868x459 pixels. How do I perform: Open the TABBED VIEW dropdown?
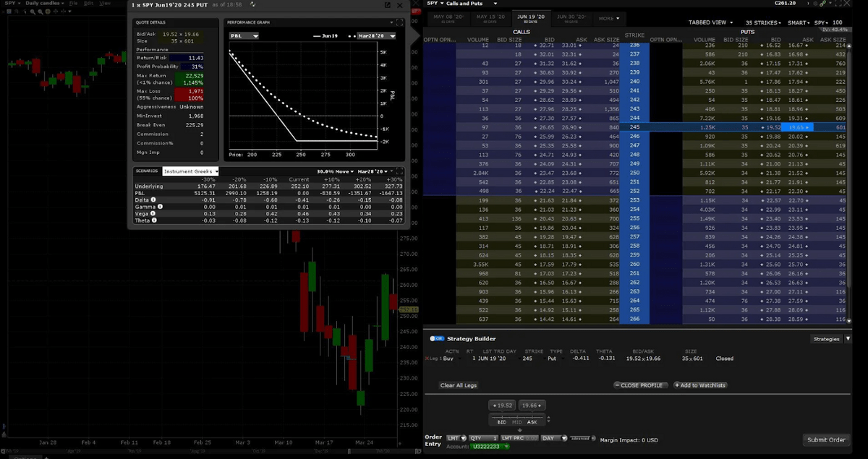click(x=710, y=22)
